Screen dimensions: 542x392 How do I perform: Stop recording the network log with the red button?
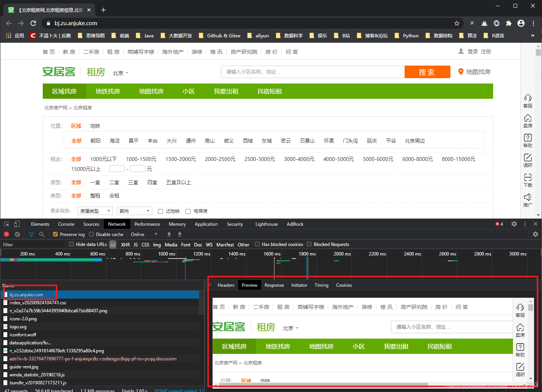[x=6, y=234]
